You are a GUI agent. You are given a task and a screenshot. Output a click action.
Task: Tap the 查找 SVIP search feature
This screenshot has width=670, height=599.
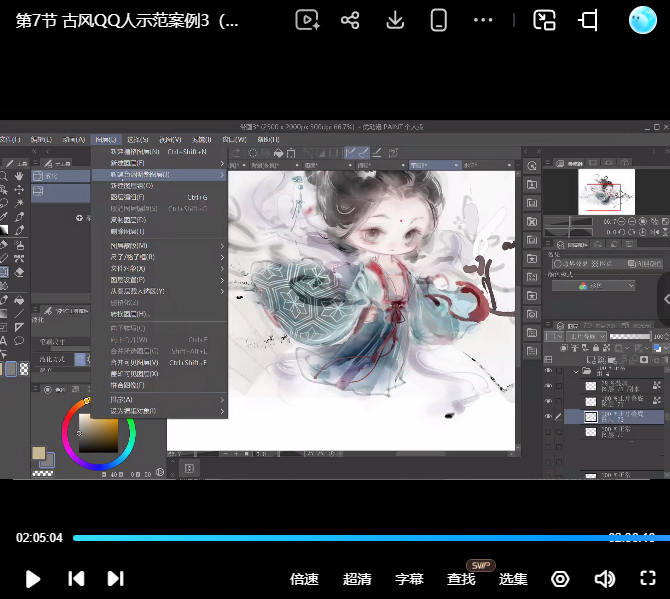(x=461, y=579)
